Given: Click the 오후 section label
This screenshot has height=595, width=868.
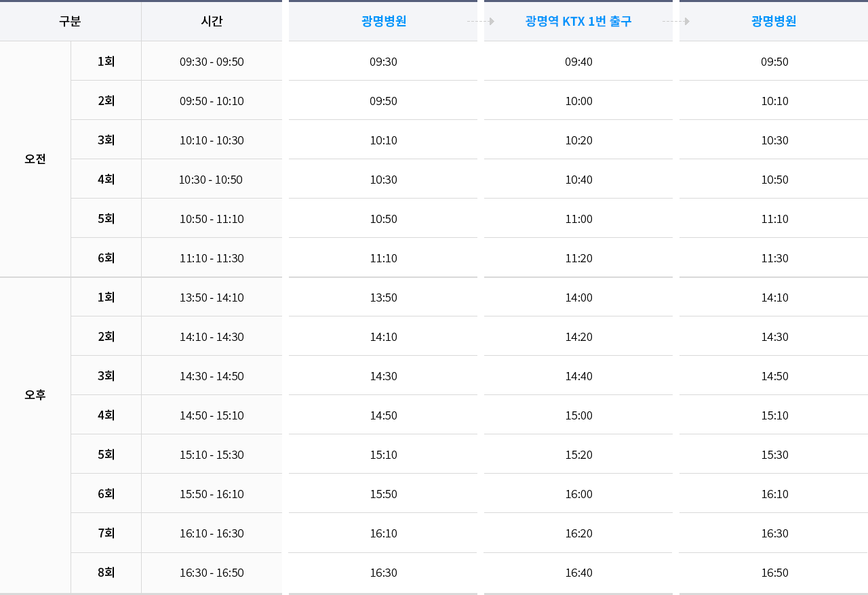Looking at the screenshot, I should coord(35,395).
